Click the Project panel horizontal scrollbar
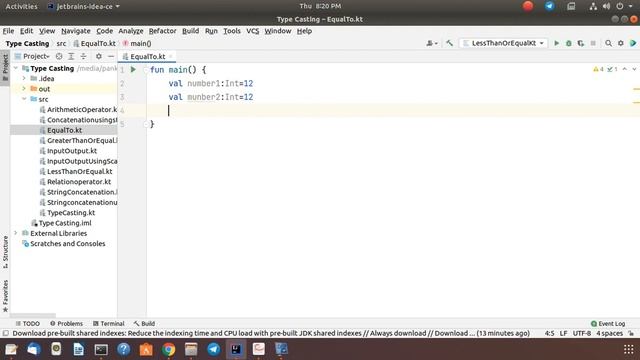 33,316
